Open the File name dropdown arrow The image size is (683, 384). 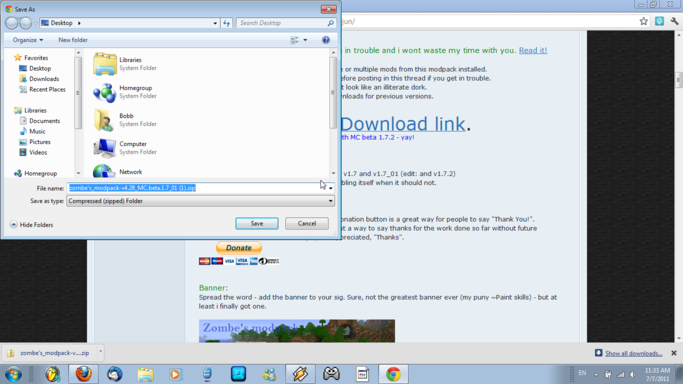331,188
